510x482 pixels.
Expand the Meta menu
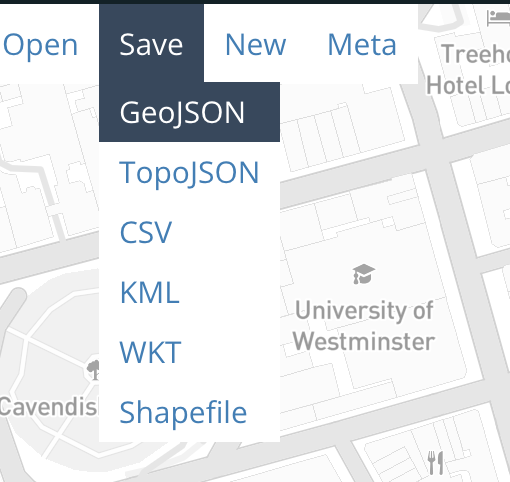362,44
